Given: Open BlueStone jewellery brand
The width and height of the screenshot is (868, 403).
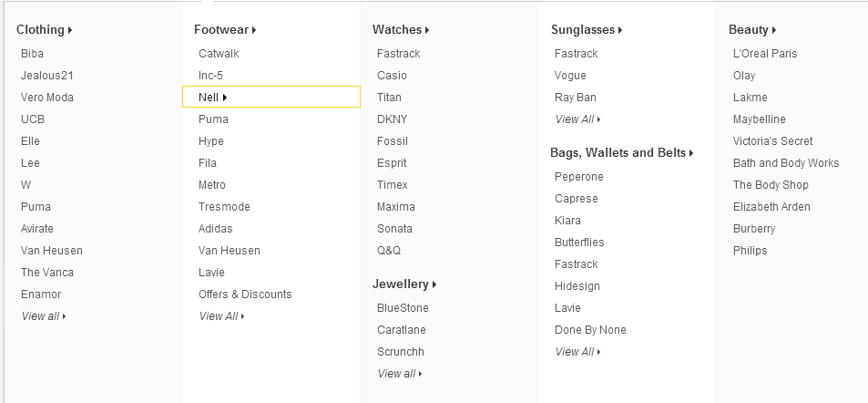Looking at the screenshot, I should point(403,308).
